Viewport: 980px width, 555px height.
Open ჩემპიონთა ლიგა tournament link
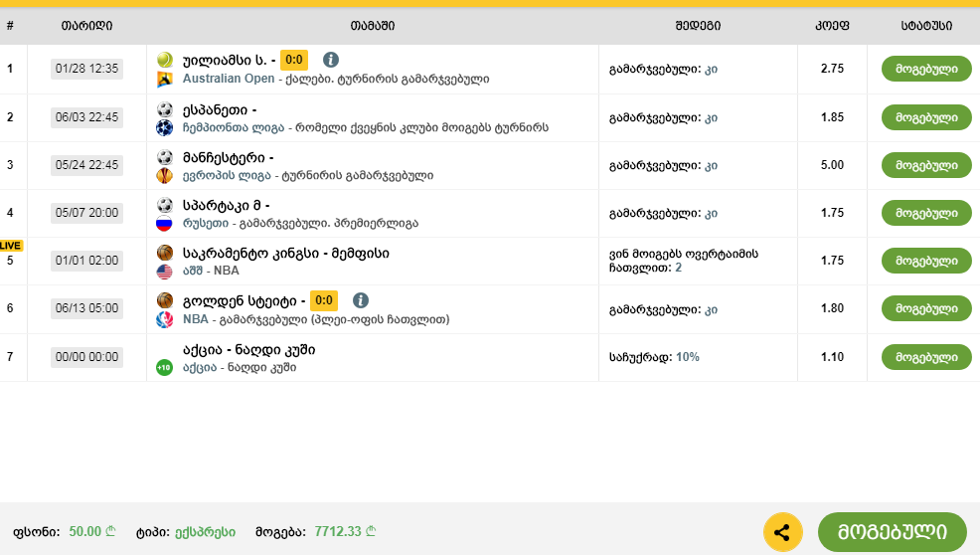(x=234, y=127)
